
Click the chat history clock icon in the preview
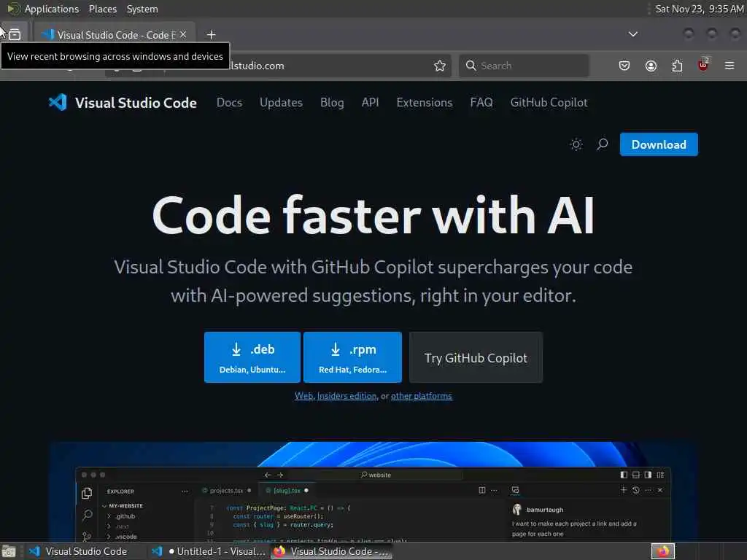(635, 490)
